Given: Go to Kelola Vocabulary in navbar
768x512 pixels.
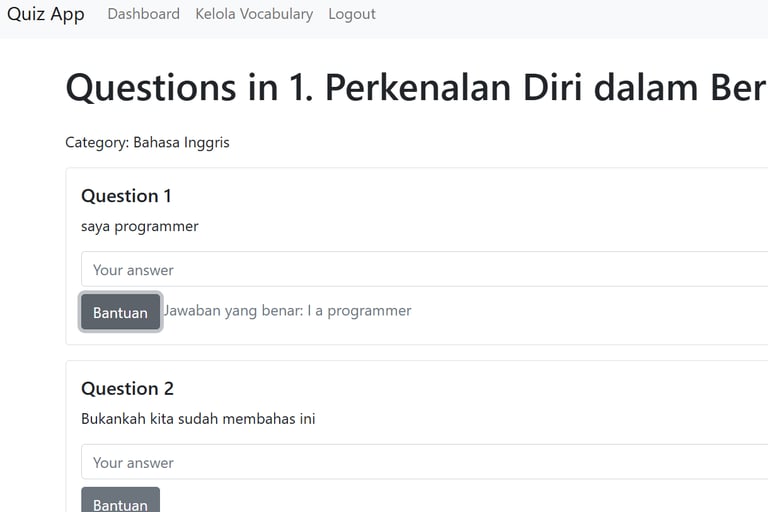Looking at the screenshot, I should pos(254,14).
